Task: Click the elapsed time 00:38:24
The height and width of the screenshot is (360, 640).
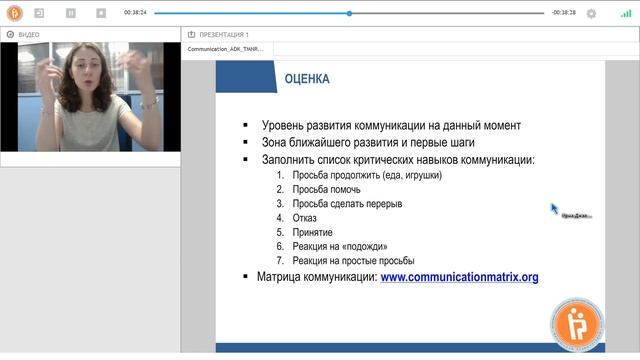Action: (135, 13)
